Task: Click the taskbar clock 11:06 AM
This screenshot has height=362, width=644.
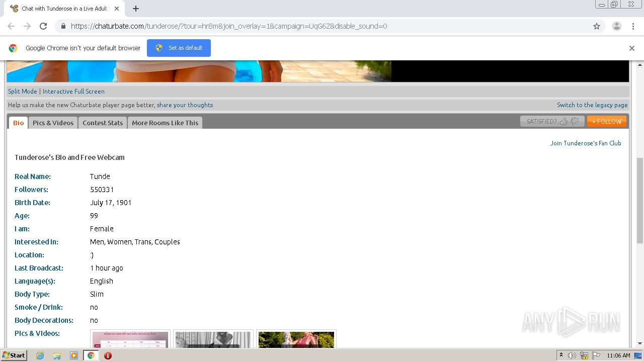Action: [618, 355]
